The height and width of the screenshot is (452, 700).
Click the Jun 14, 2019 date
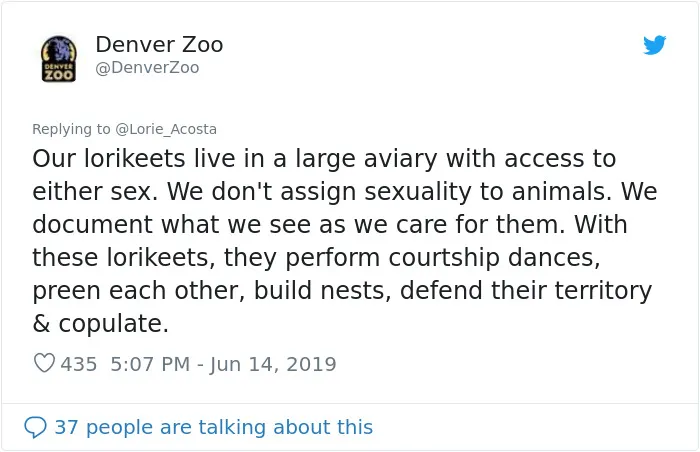pyautogui.click(x=273, y=364)
